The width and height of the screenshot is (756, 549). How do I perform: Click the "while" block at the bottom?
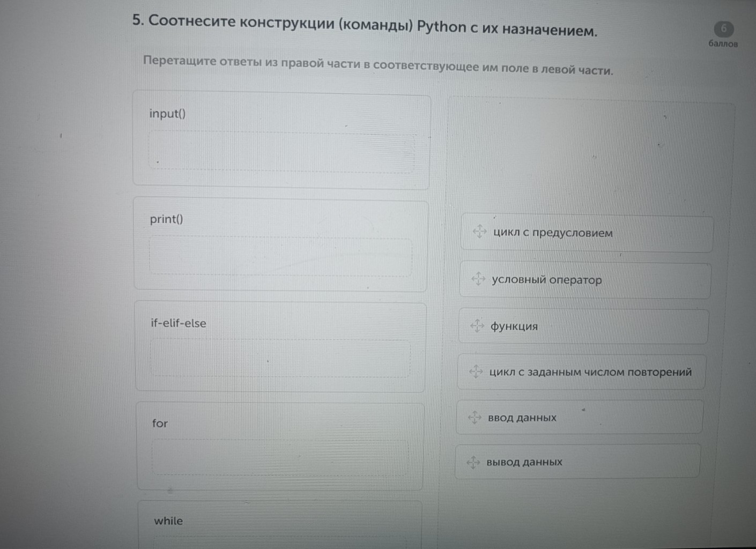point(168,521)
